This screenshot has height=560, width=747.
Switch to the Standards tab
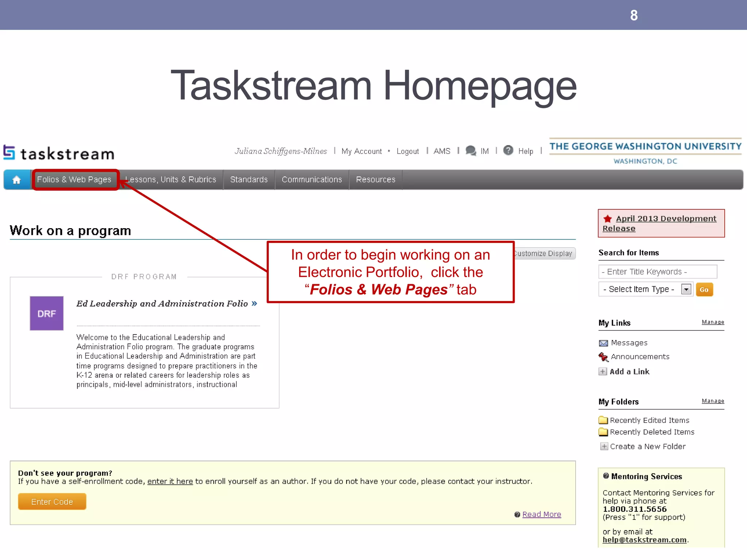point(249,179)
